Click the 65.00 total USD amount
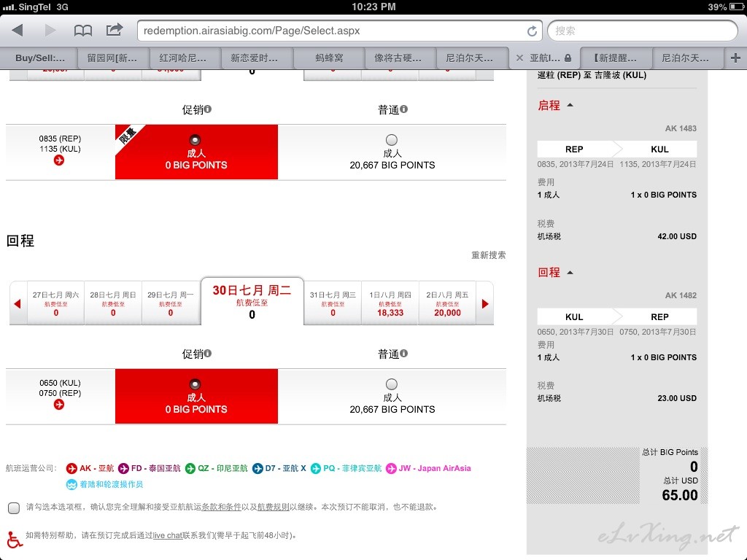 tap(680, 495)
